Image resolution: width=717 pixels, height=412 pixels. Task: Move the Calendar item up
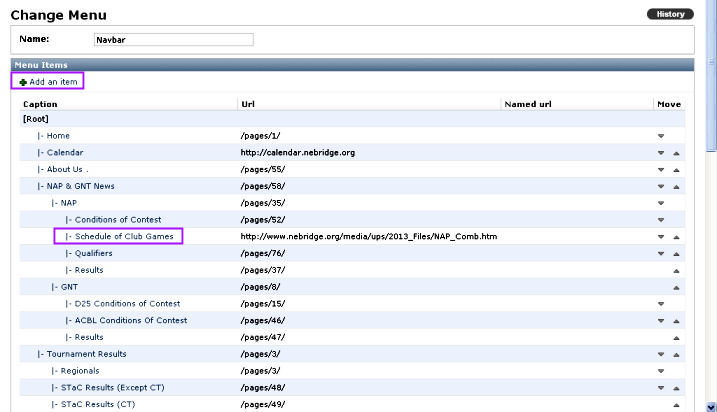click(676, 153)
